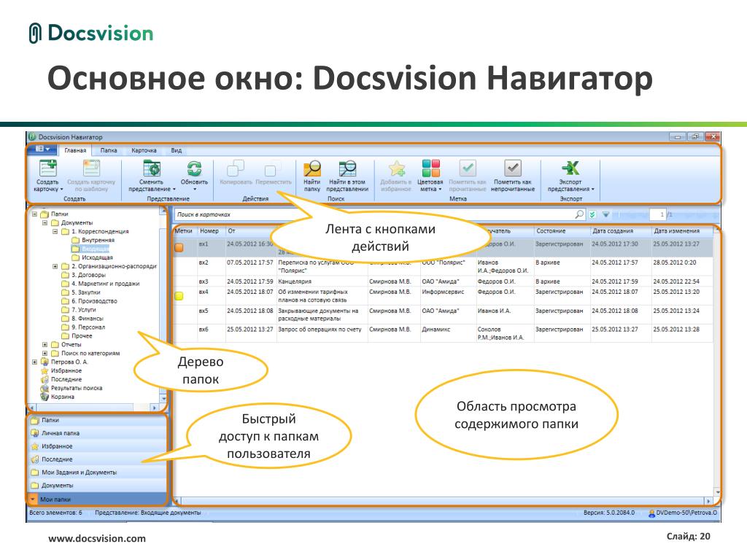Select row вх3 Канцелярия

(x=443, y=281)
